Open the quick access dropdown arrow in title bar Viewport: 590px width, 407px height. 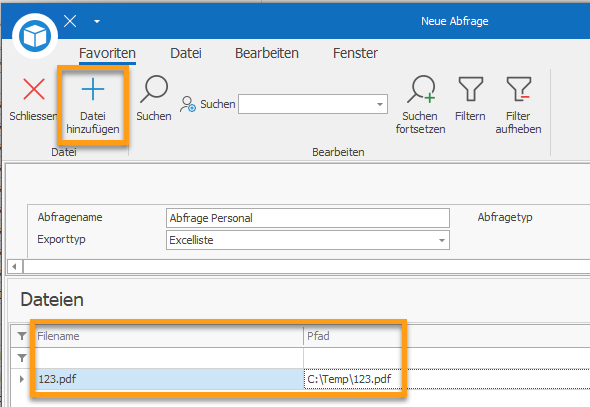tap(97, 21)
